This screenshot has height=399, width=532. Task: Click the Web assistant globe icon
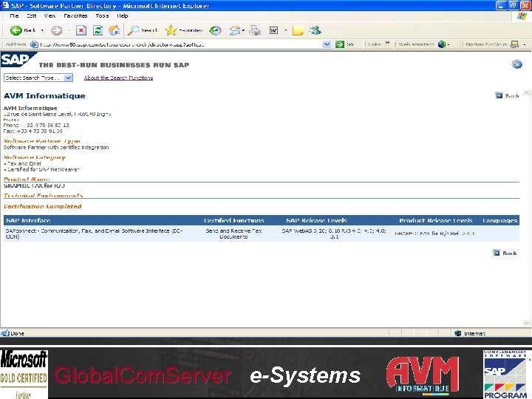[441, 44]
